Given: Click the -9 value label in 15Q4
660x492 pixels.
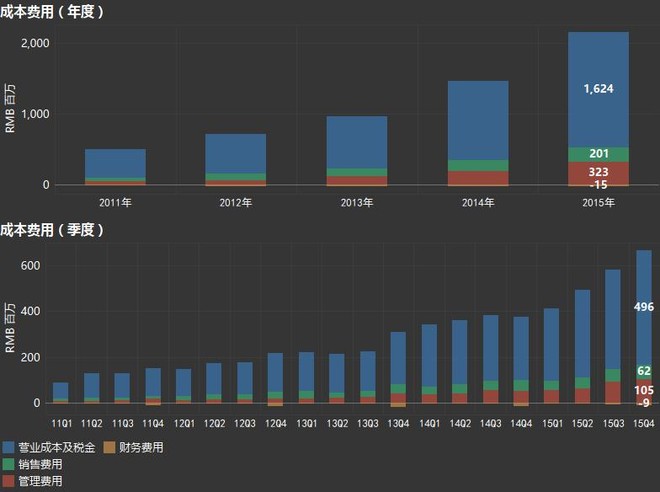Looking at the screenshot, I should [x=644, y=403].
